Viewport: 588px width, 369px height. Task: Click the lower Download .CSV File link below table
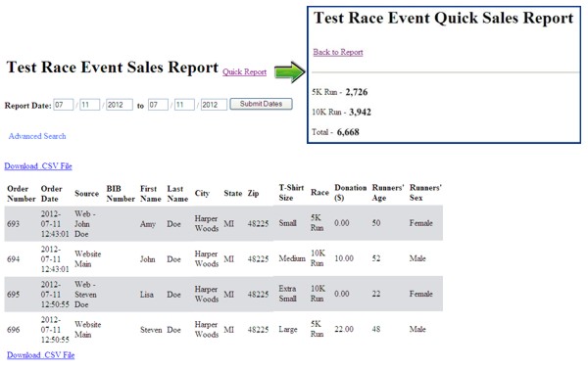tap(40, 354)
